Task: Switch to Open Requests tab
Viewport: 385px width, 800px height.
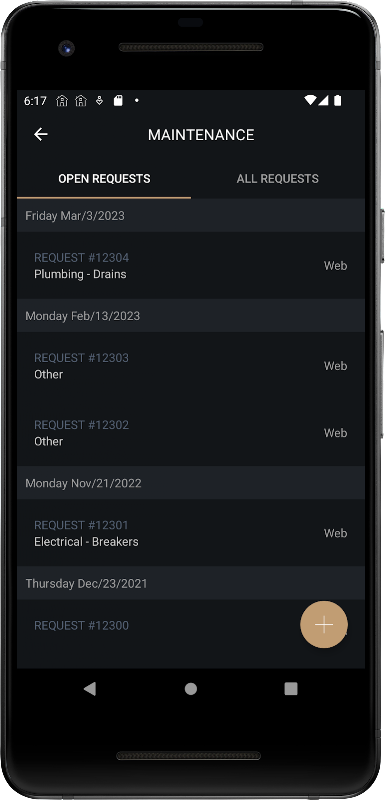Action: pos(104,179)
